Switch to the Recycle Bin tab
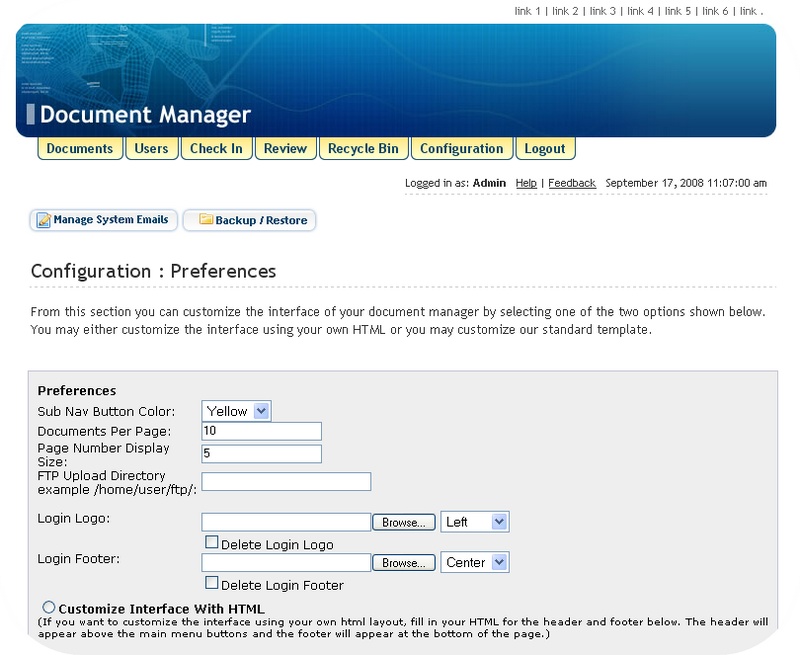This screenshot has height=655, width=800. tap(363, 148)
